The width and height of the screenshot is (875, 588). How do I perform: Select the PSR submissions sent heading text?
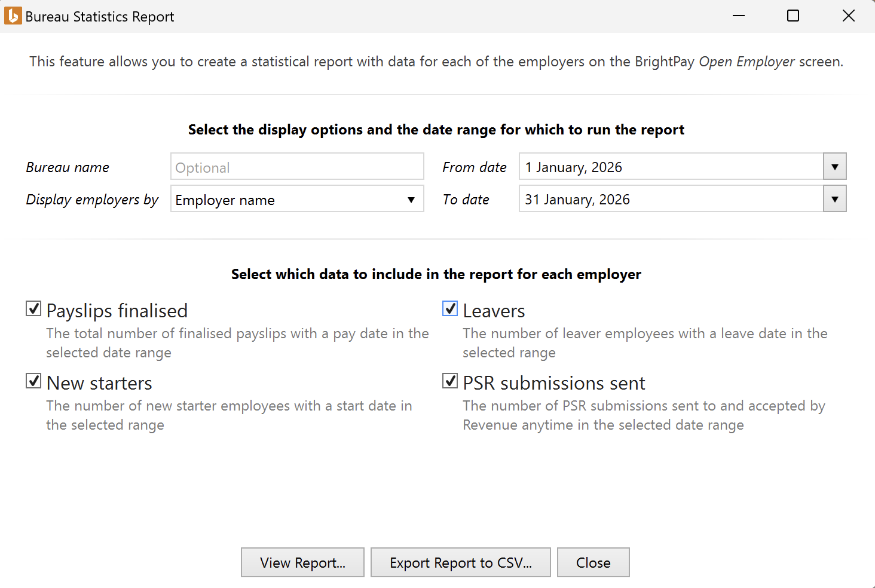[x=554, y=383]
